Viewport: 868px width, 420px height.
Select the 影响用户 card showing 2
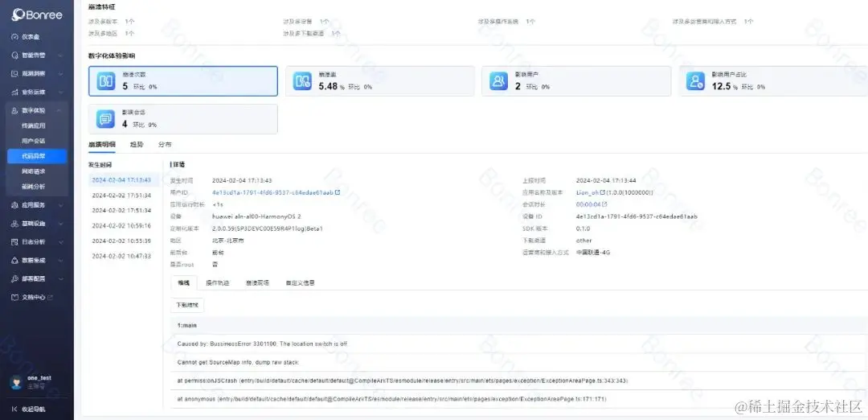[x=576, y=81]
